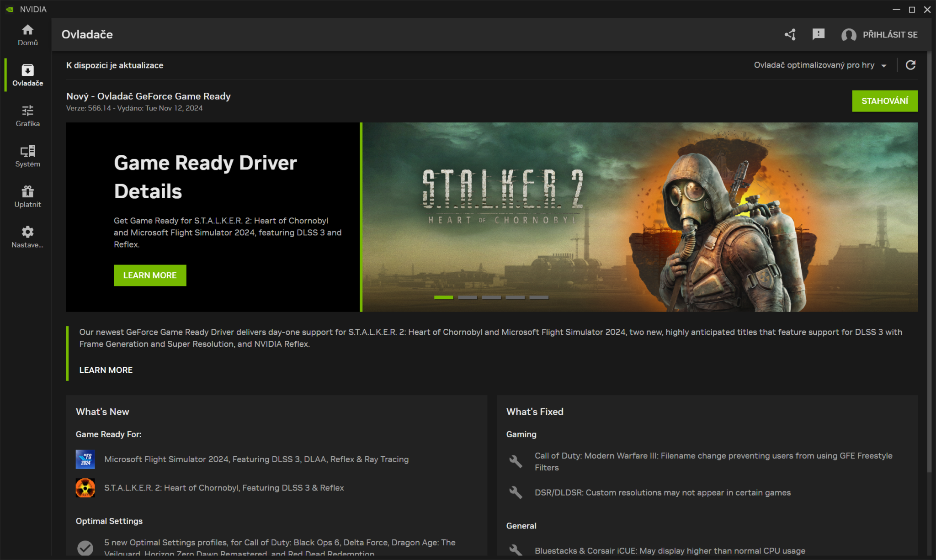The height and width of the screenshot is (560, 936).
Task: Open the Systém section
Action: pyautogui.click(x=27, y=156)
